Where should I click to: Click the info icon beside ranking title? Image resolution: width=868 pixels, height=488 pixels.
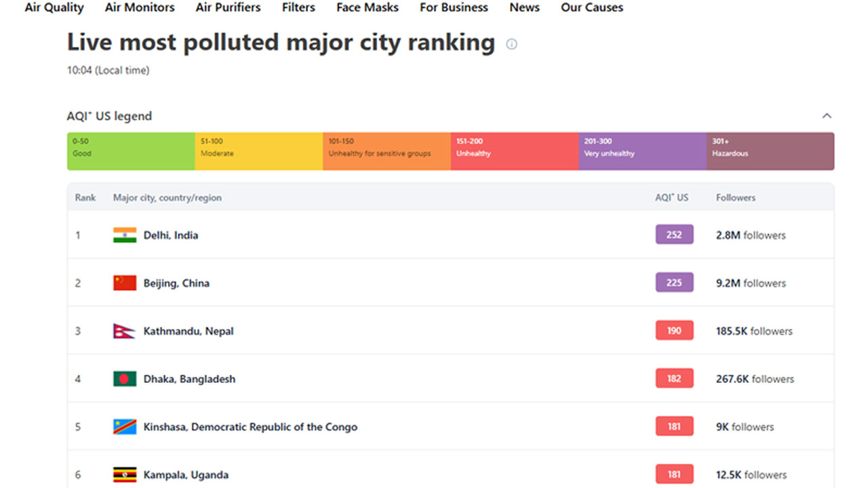pos(511,44)
